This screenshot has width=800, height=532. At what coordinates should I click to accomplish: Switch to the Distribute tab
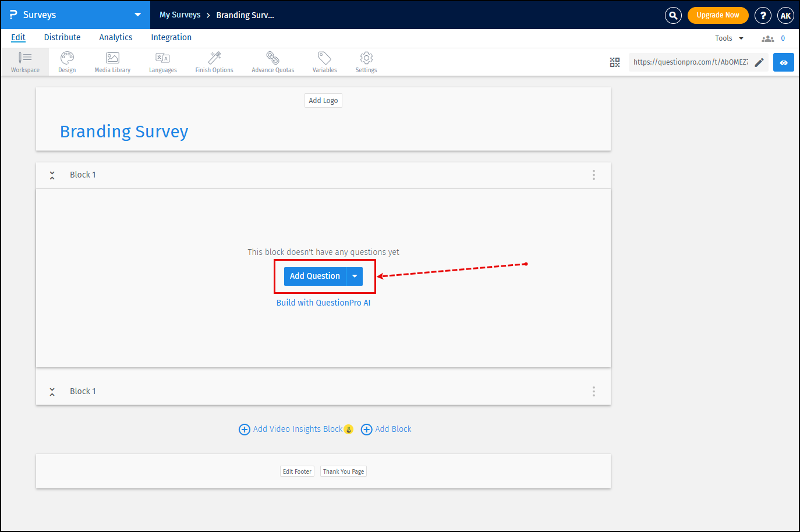[62, 37]
